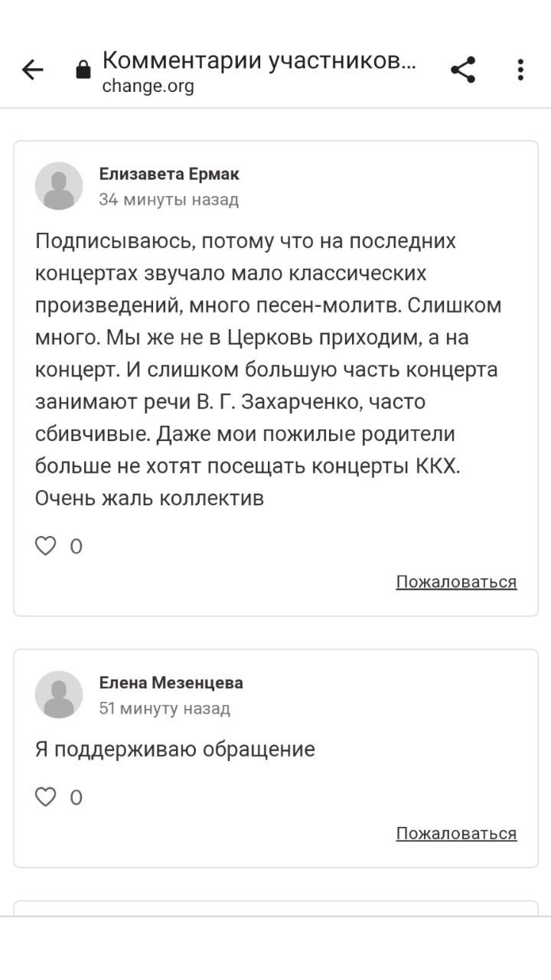Click the page title Комментарии участников
The width and height of the screenshot is (551, 980).
(x=259, y=60)
